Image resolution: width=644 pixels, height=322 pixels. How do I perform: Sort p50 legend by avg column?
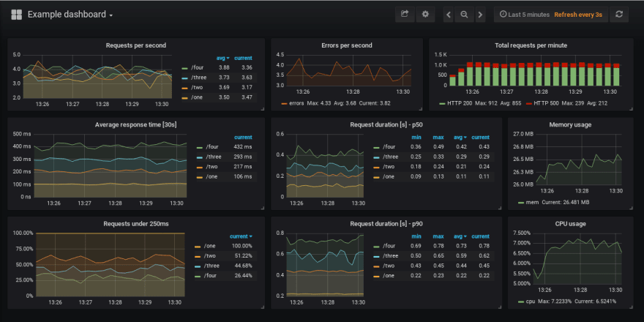point(460,137)
